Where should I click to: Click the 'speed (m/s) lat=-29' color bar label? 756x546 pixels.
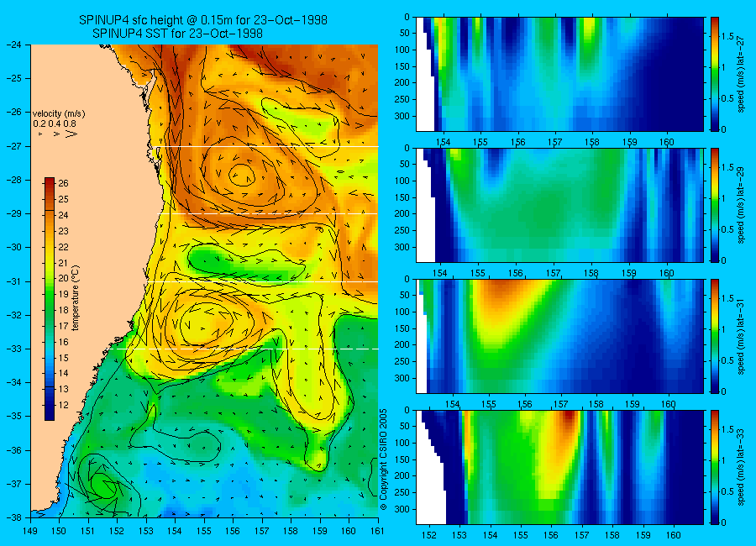click(742, 204)
